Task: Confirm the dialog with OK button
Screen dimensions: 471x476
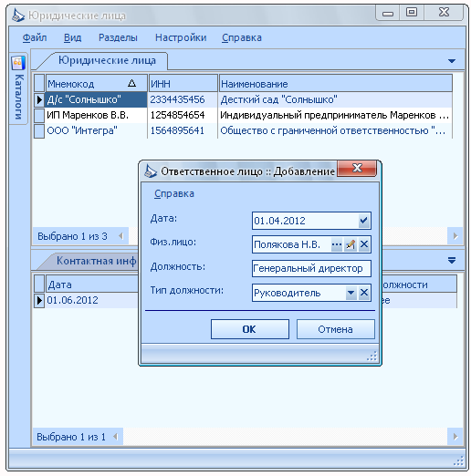Action: pos(250,329)
